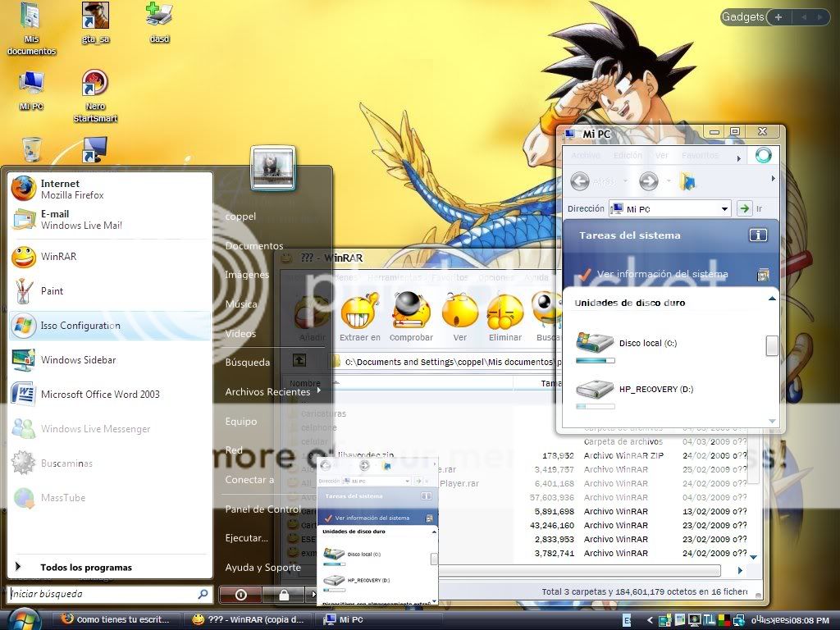Show hidden tray icons on taskbar

click(x=650, y=620)
